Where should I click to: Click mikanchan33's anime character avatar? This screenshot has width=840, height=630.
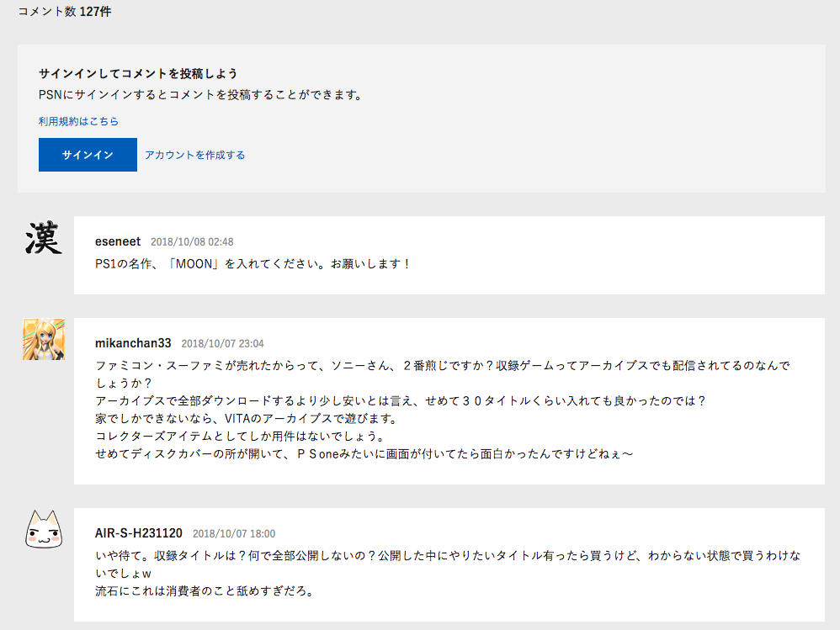coord(44,339)
